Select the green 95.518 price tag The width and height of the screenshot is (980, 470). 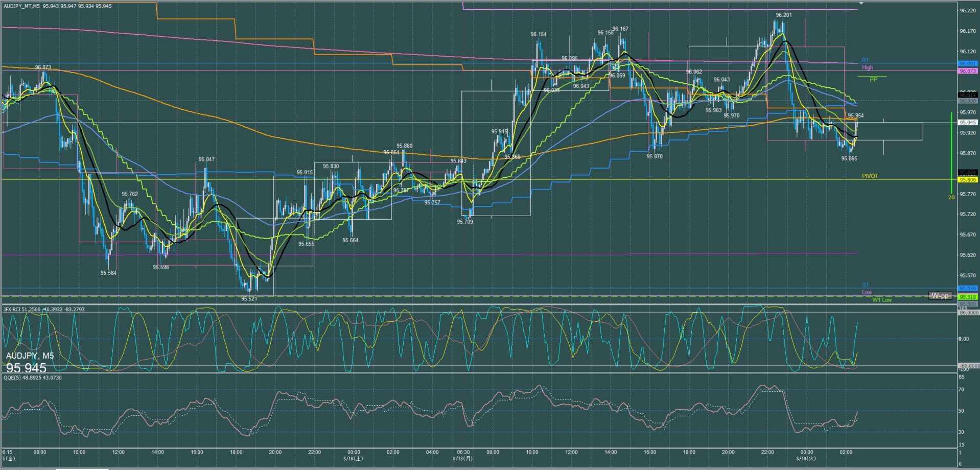pyautogui.click(x=967, y=297)
